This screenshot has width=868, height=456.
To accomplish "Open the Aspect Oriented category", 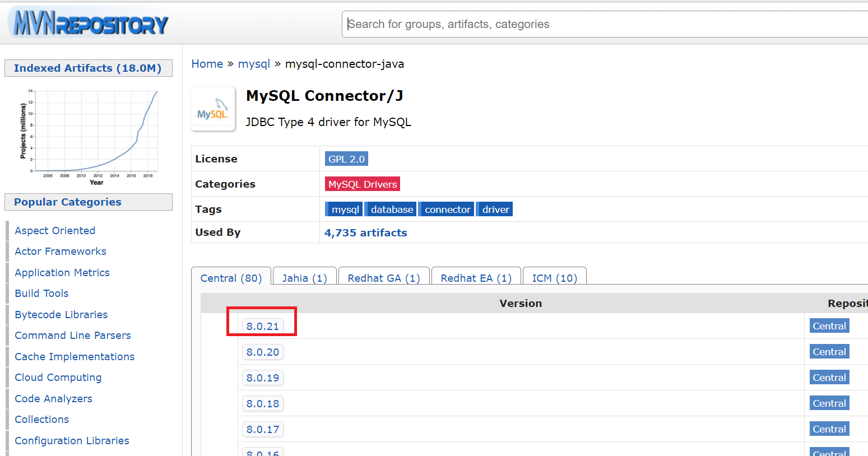I will [55, 230].
